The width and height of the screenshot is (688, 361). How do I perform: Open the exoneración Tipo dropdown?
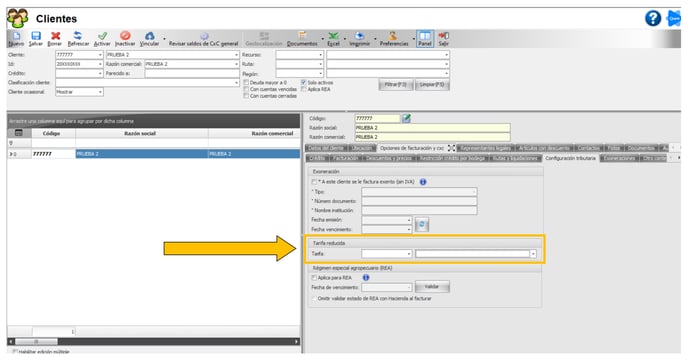point(474,192)
